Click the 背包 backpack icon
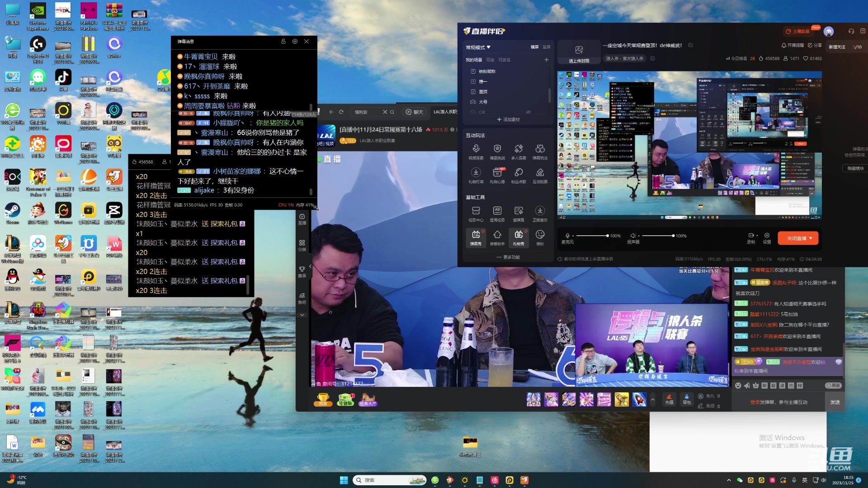868x488 pixels. [687, 399]
